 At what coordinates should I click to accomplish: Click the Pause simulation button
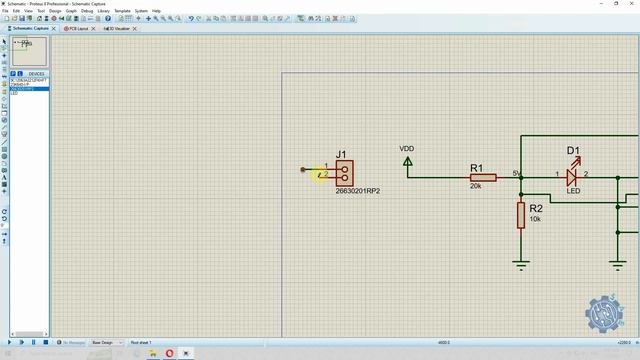click(x=33, y=342)
